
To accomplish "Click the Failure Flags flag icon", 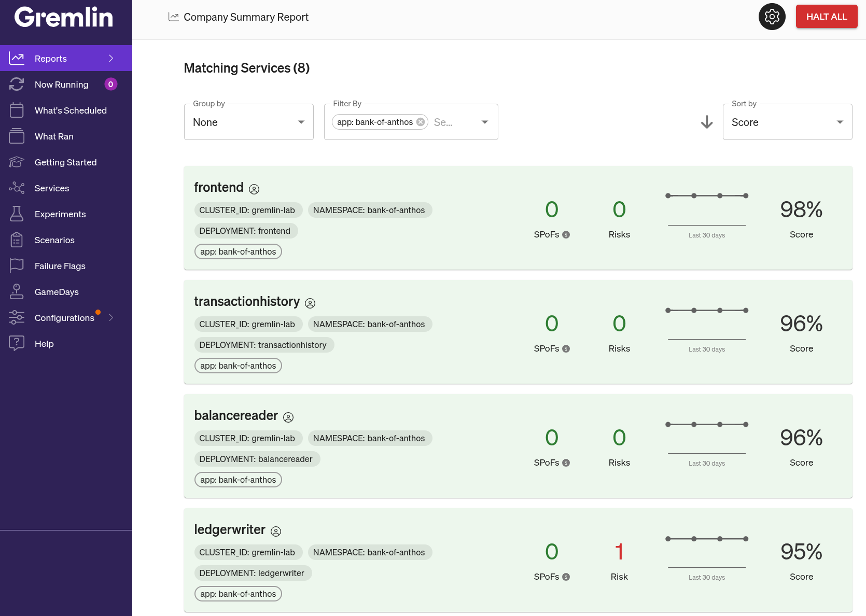I will click(x=17, y=266).
